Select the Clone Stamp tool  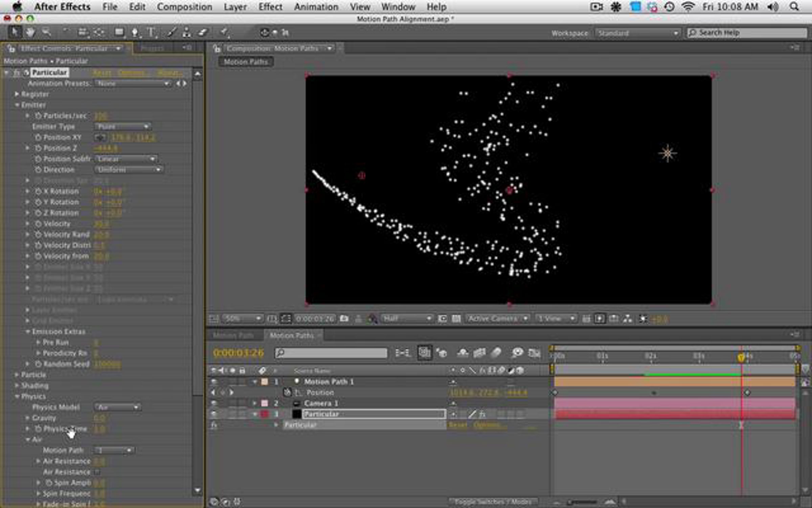(x=186, y=33)
